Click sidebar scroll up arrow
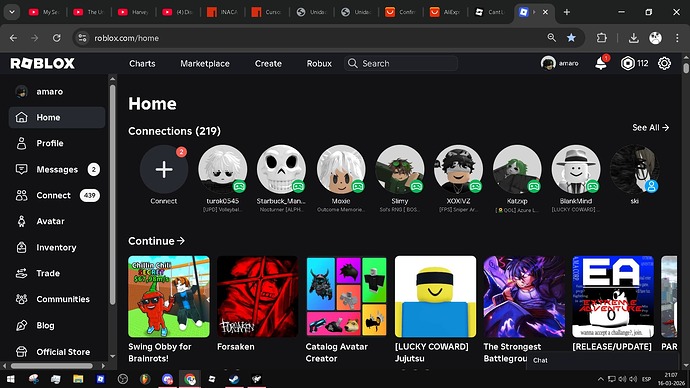 coord(112,79)
